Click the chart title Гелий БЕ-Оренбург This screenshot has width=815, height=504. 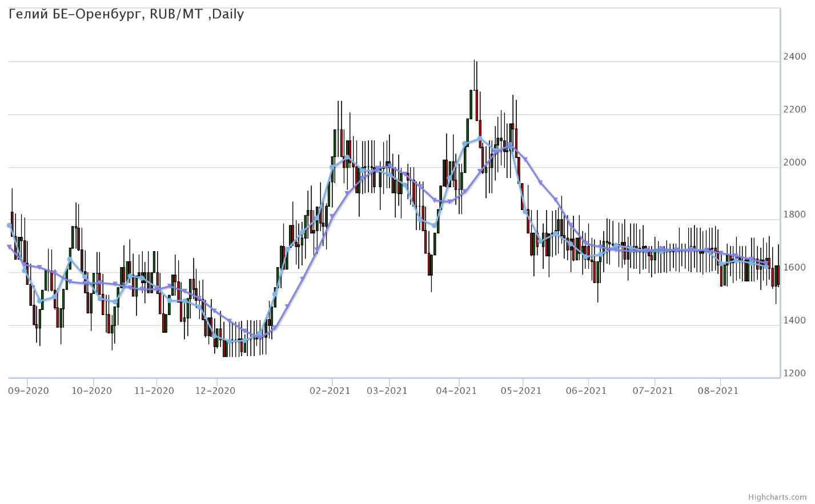(126, 14)
